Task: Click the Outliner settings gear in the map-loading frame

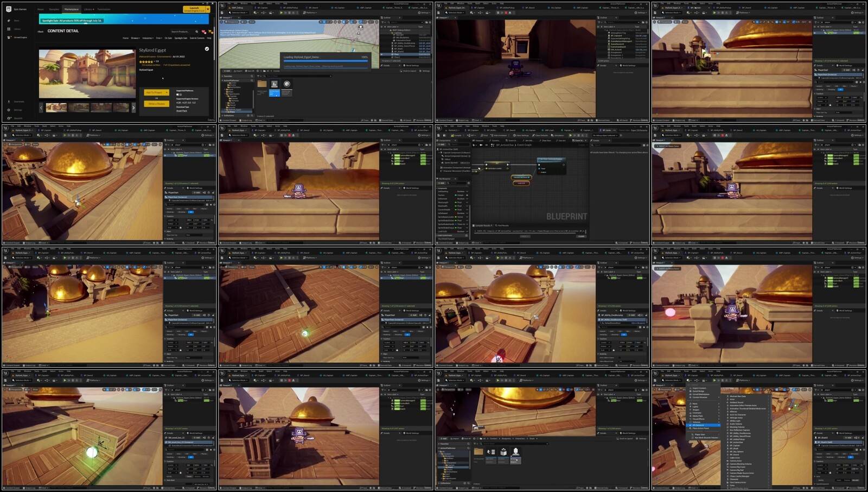Action: [430, 22]
